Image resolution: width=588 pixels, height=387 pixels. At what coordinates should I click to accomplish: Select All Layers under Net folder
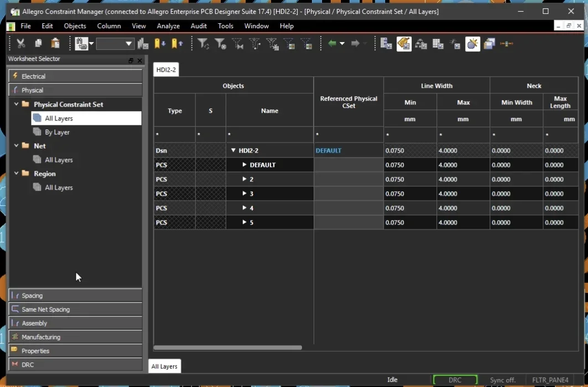pyautogui.click(x=59, y=160)
